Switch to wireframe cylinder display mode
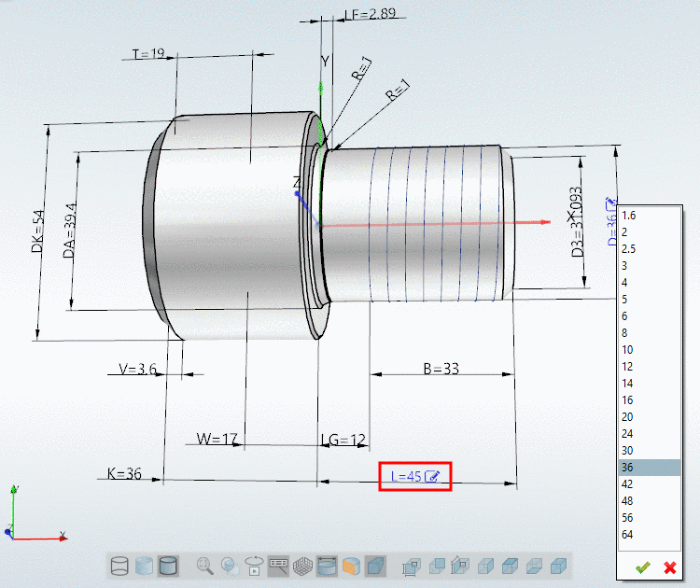 coord(119,567)
